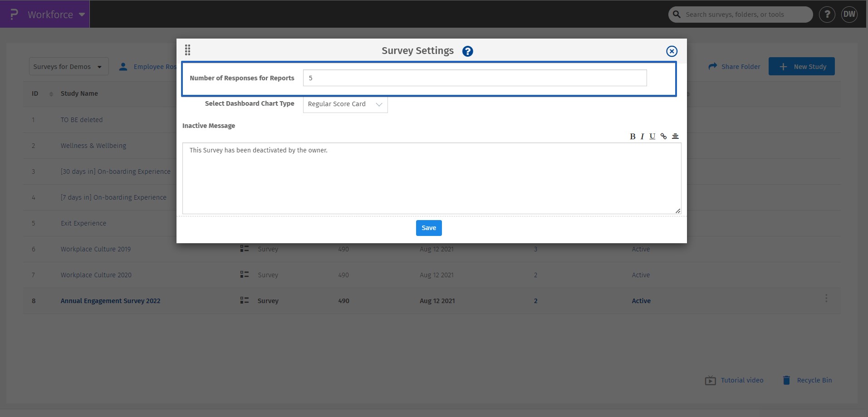
Task: Open the Select Dashboard Chart Type dropdown
Action: point(345,104)
